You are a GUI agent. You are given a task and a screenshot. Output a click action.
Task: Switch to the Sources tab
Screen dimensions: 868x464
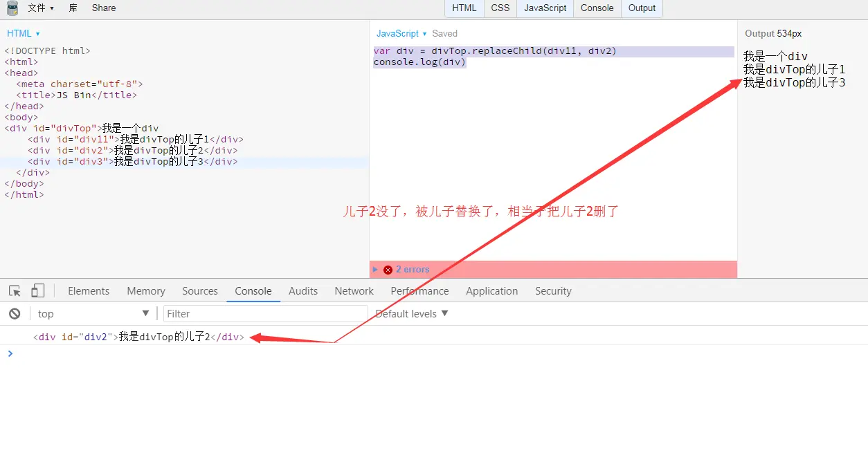[200, 291]
